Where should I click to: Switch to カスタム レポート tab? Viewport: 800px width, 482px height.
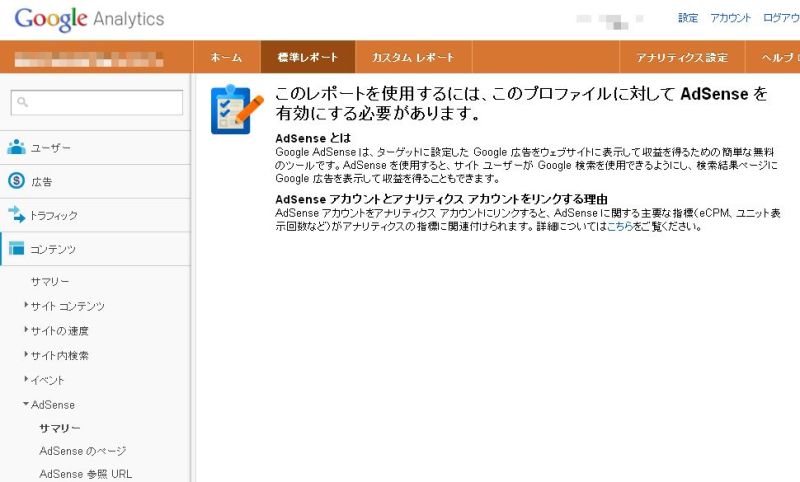(413, 57)
